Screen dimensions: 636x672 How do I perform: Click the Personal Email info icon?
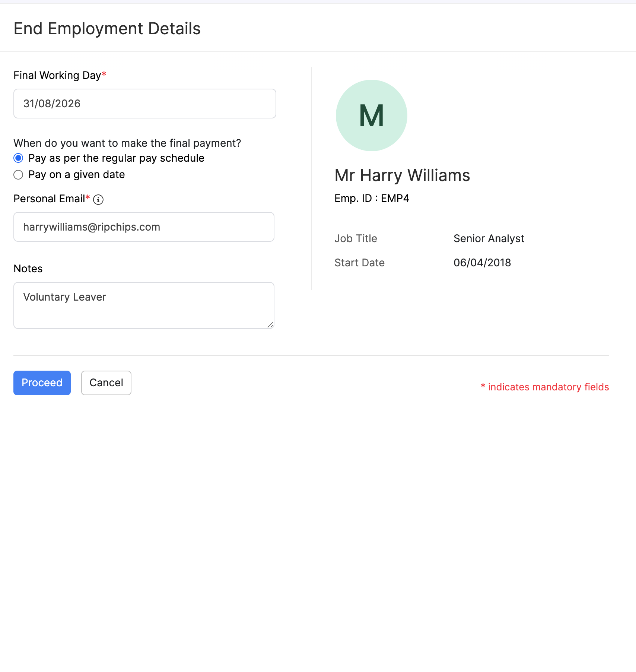click(x=98, y=200)
